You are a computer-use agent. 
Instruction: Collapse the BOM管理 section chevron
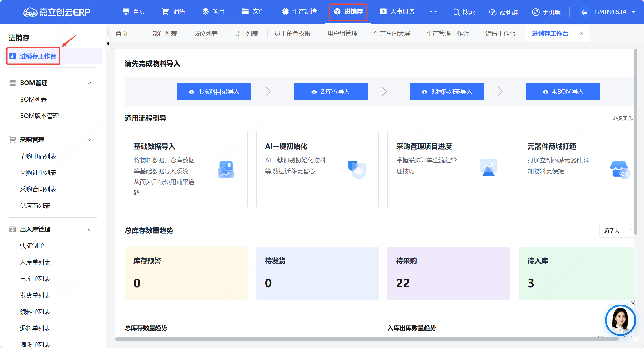[x=89, y=83]
